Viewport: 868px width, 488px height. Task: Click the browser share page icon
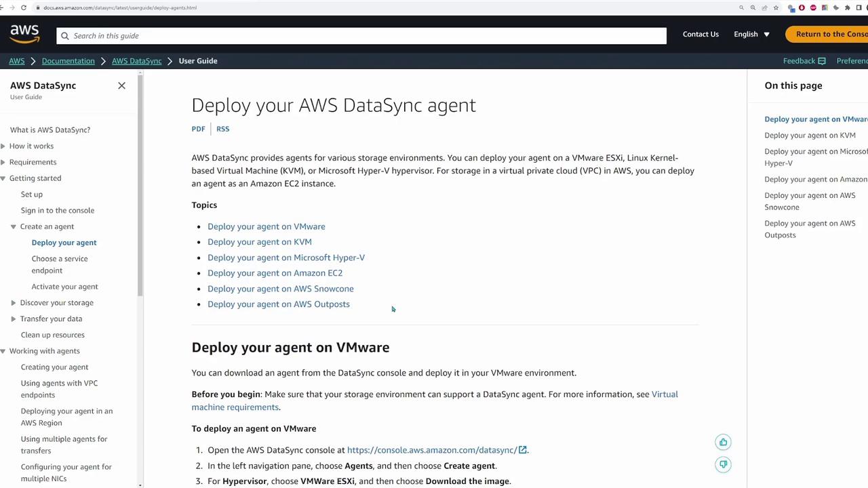(x=764, y=7)
